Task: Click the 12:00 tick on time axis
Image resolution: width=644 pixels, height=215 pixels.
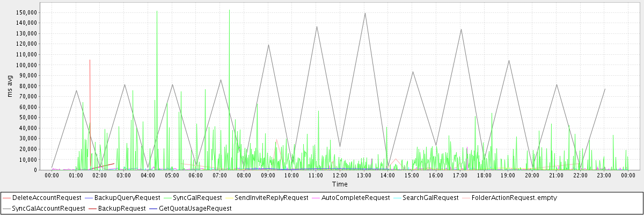Action: [340, 175]
